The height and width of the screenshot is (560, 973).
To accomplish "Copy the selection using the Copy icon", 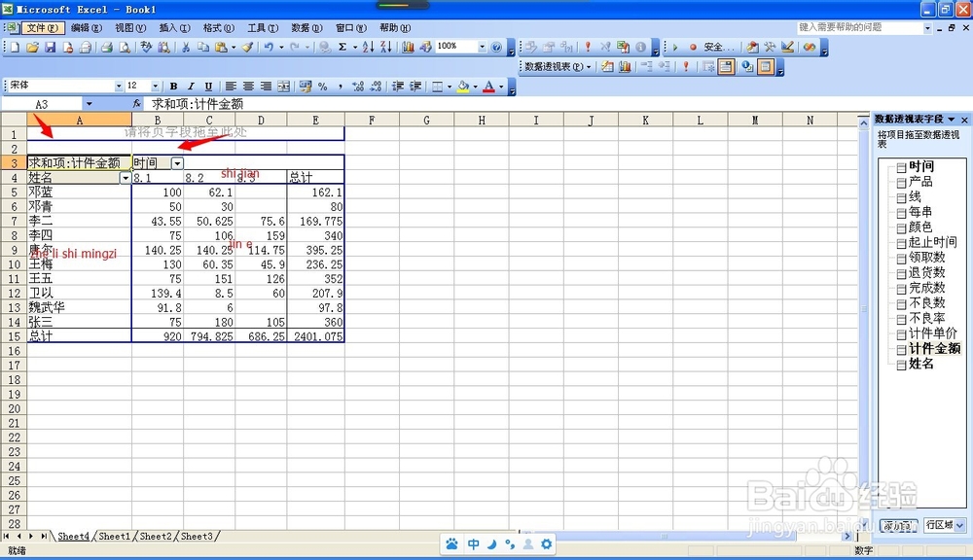I will [203, 47].
